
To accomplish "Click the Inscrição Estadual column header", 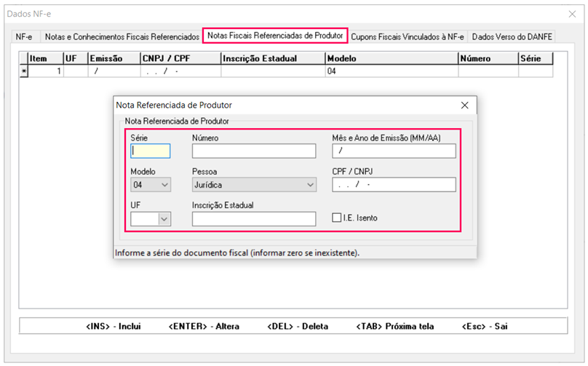I will 272,58.
